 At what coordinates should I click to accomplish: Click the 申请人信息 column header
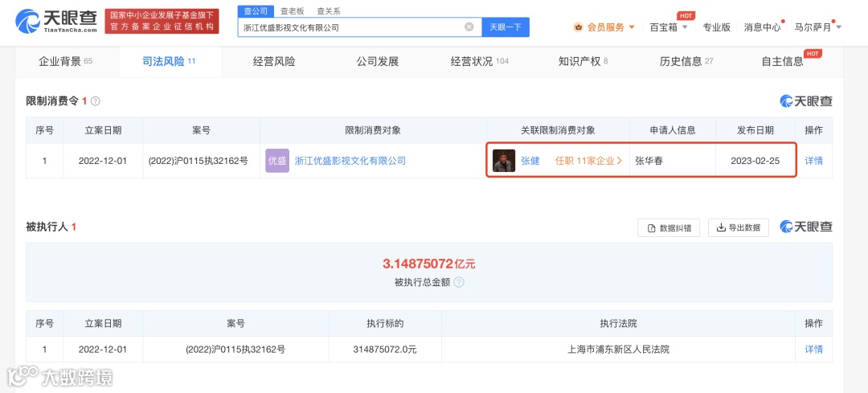[673, 131]
